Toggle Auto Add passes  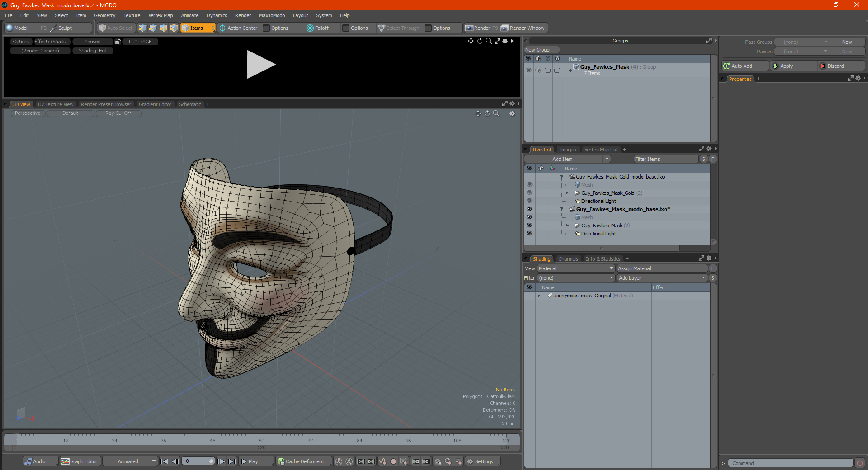[745, 66]
